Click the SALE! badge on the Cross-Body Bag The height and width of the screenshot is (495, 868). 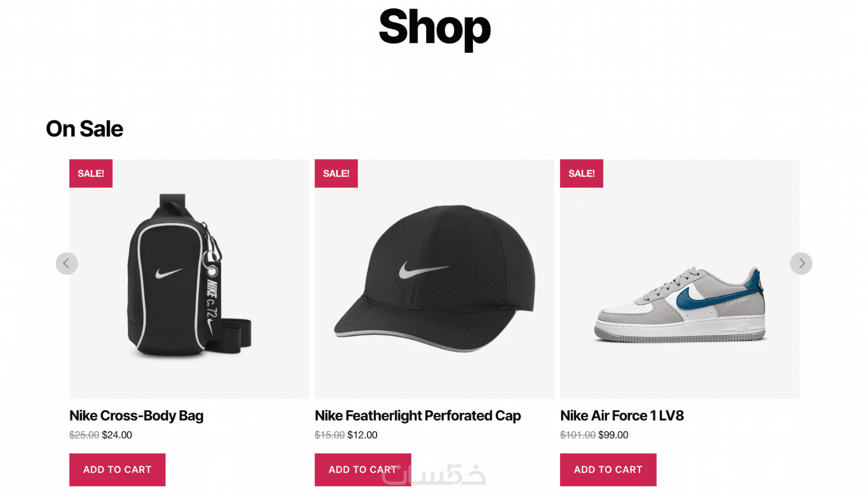pyautogui.click(x=91, y=174)
